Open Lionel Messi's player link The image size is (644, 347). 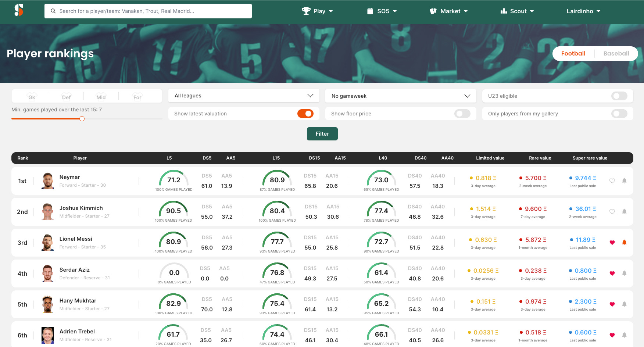point(76,239)
